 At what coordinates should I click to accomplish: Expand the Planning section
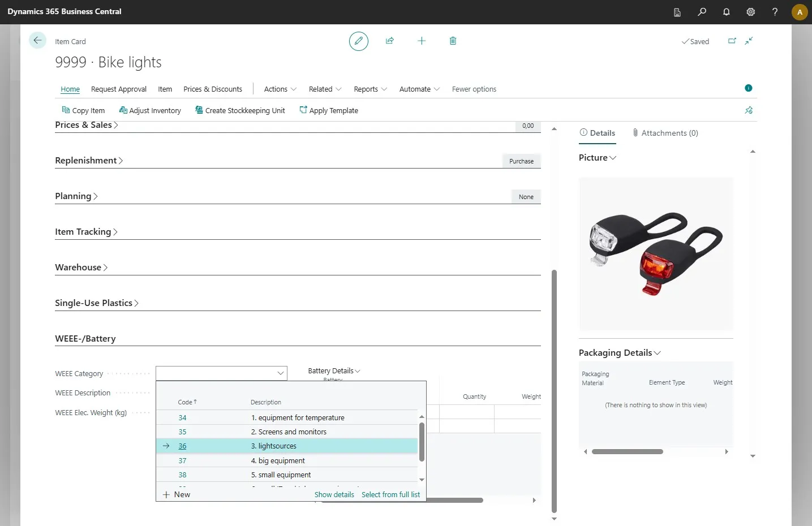pyautogui.click(x=76, y=196)
